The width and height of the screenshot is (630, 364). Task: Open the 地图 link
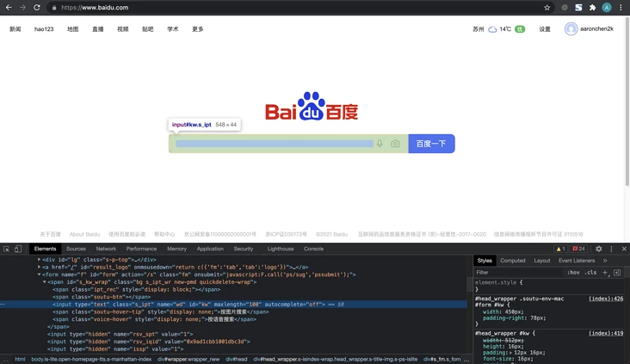click(x=72, y=29)
